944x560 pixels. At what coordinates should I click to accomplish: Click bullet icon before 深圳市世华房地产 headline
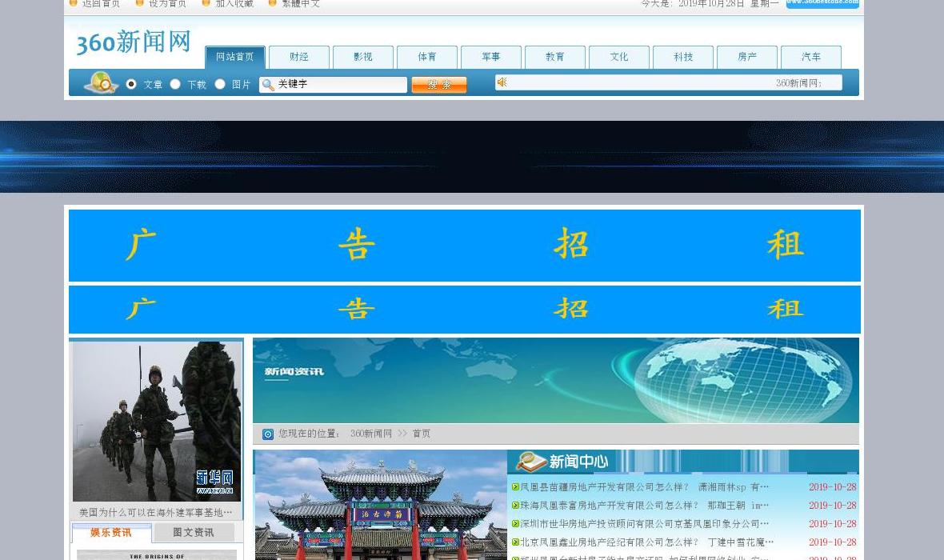(515, 524)
